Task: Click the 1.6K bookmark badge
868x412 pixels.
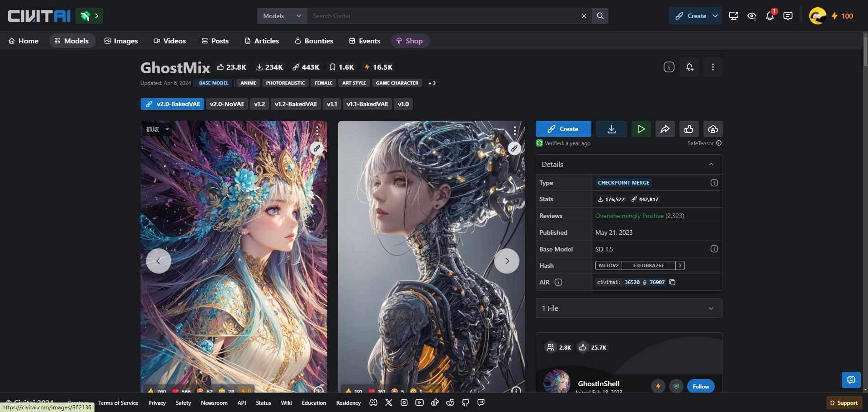Action: coord(342,67)
